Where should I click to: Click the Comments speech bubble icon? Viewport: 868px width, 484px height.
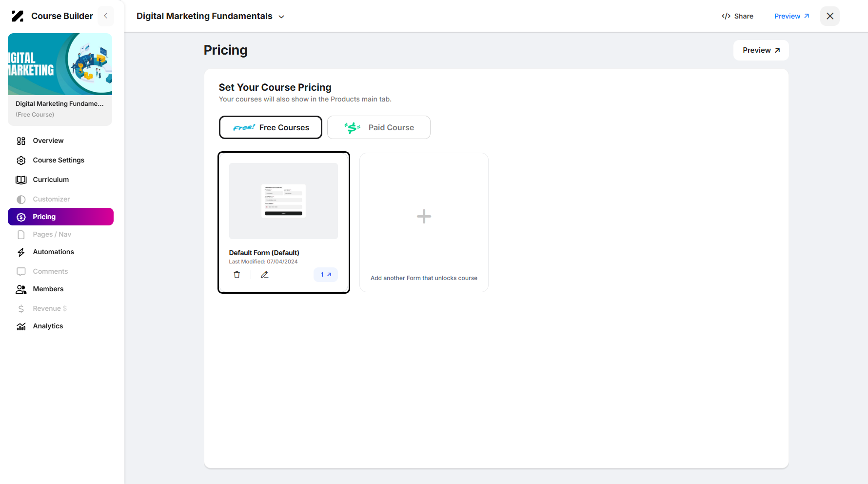(21, 272)
